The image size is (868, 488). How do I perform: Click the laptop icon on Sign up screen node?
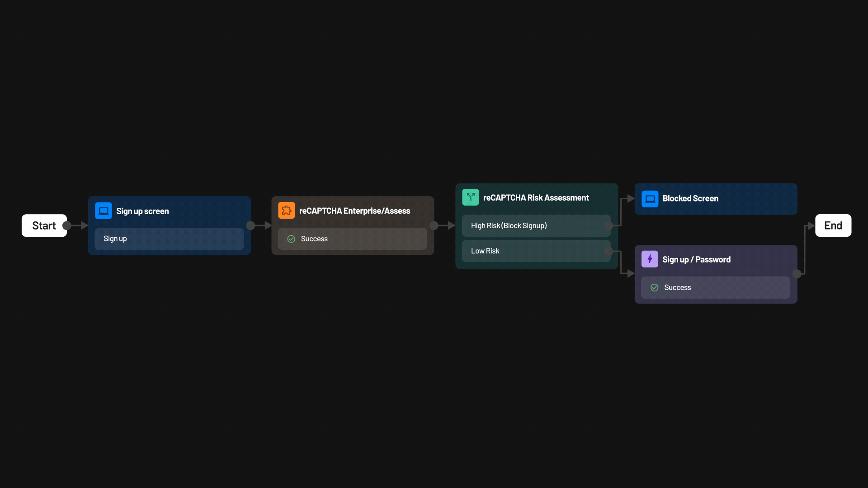pos(103,211)
